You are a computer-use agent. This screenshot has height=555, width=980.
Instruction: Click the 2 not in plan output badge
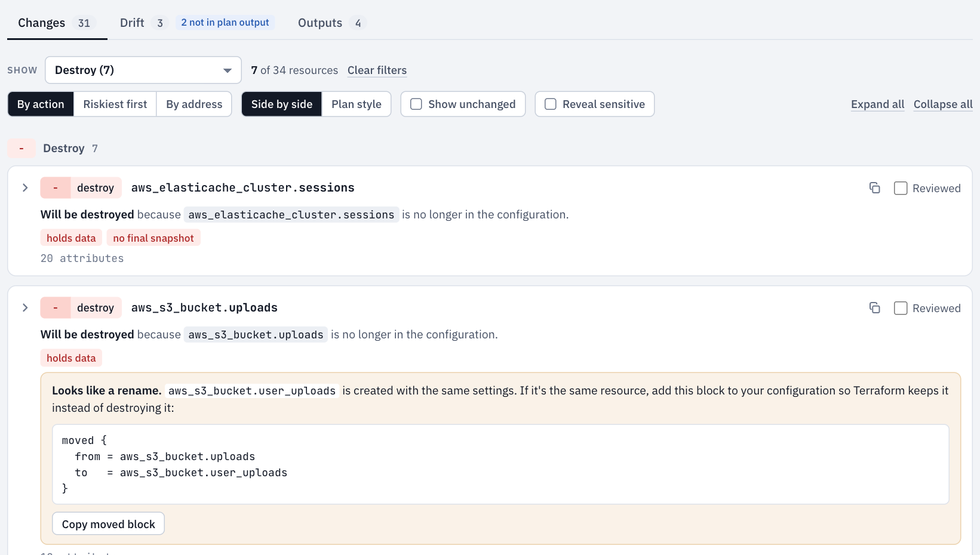click(225, 23)
